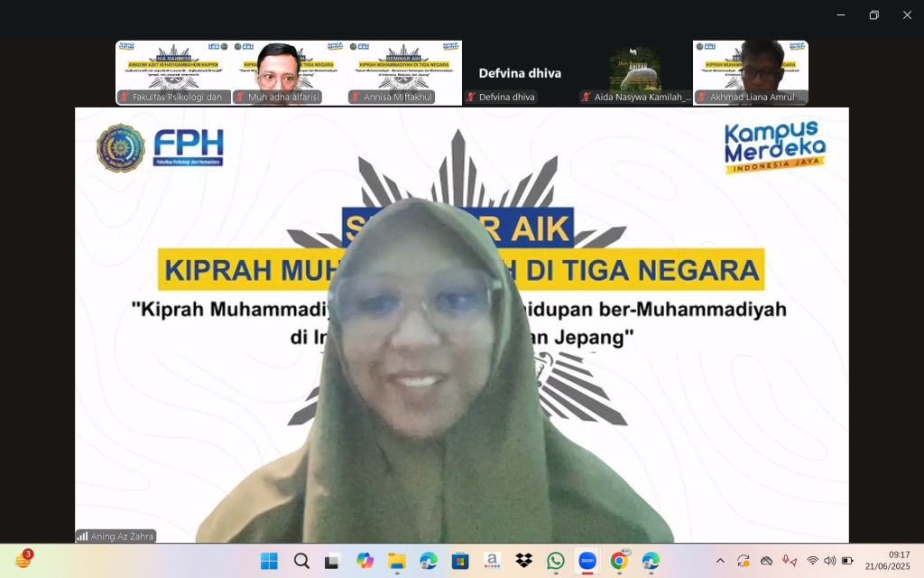Open File Explorer from the taskbar
This screenshot has height=578, width=924.
[x=397, y=561]
